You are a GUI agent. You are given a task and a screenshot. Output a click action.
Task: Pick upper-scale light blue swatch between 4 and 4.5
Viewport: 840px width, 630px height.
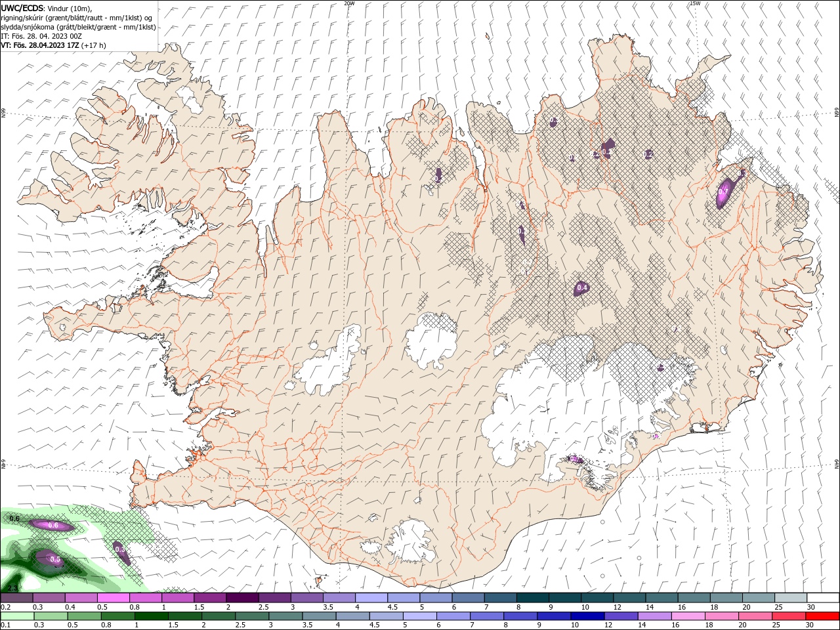371,598
